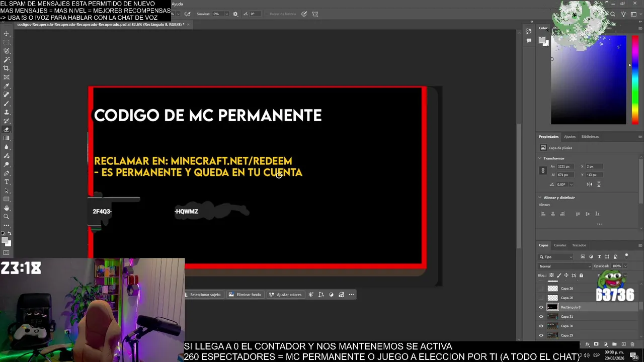Click the Eliminar fondo button
644x362 pixels.
tap(245, 295)
